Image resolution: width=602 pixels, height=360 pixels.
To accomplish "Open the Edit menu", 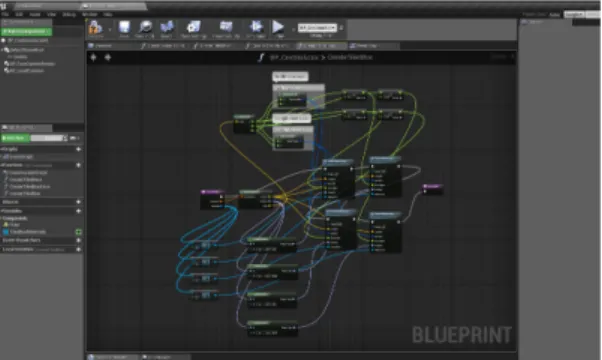I will tap(19, 14).
